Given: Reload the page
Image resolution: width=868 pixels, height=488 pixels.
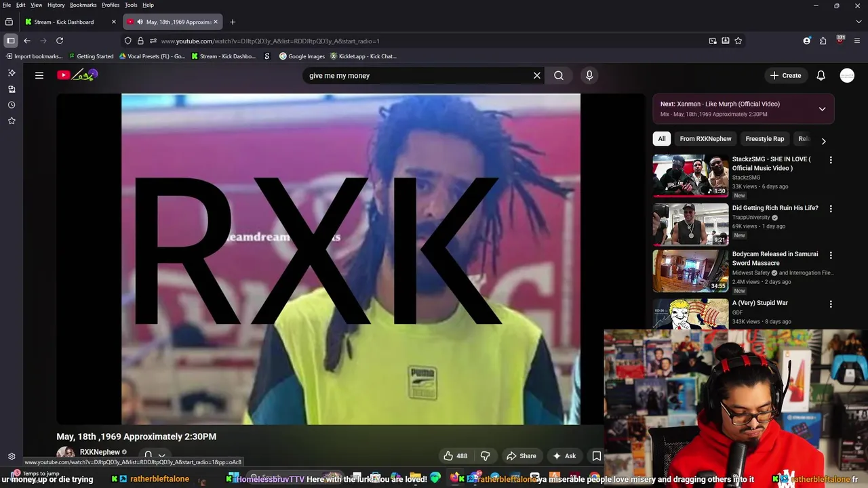Looking at the screenshot, I should point(60,41).
